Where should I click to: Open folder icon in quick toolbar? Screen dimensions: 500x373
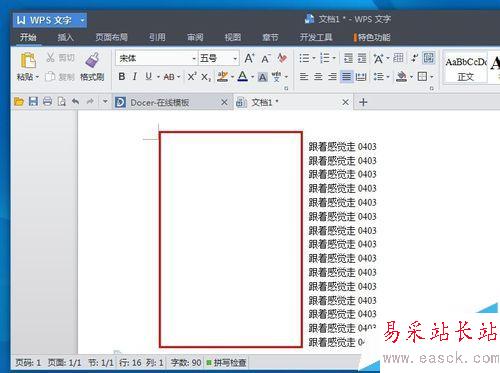[x=19, y=101]
